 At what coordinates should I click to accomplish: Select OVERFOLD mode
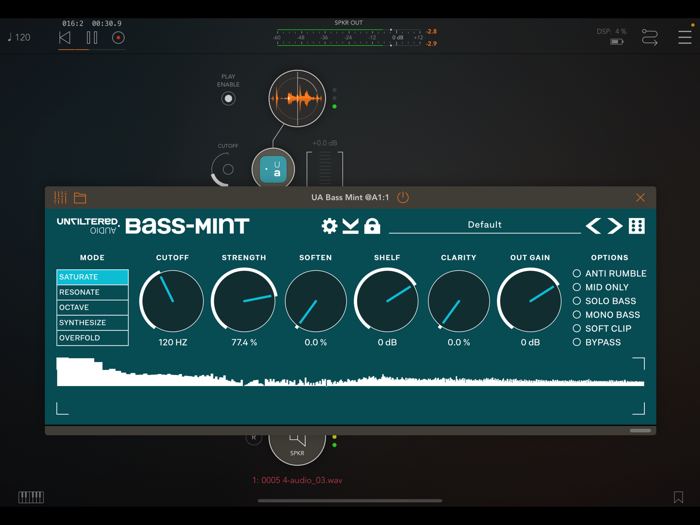92,338
